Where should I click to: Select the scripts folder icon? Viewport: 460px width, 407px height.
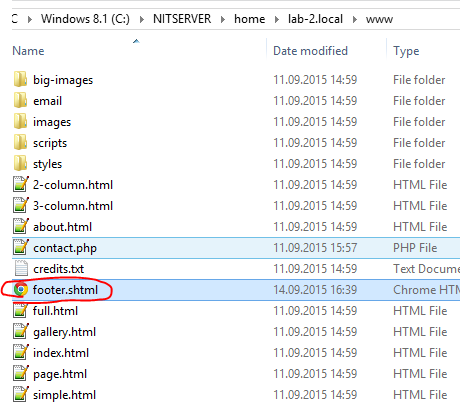20,143
